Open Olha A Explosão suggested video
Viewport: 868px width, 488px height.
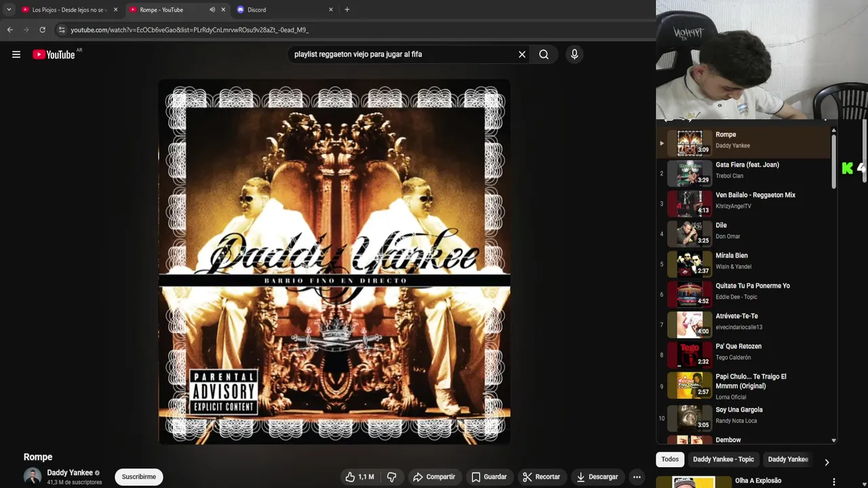758,481
